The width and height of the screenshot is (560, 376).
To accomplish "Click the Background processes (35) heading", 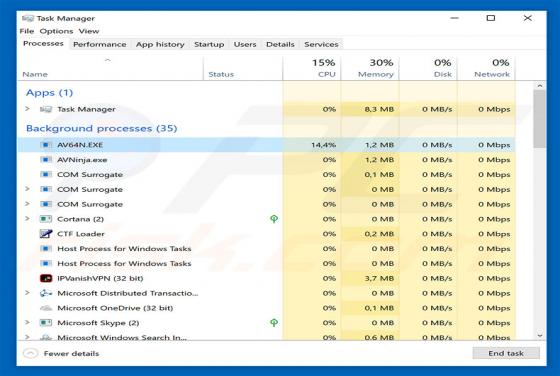I will coord(101,128).
